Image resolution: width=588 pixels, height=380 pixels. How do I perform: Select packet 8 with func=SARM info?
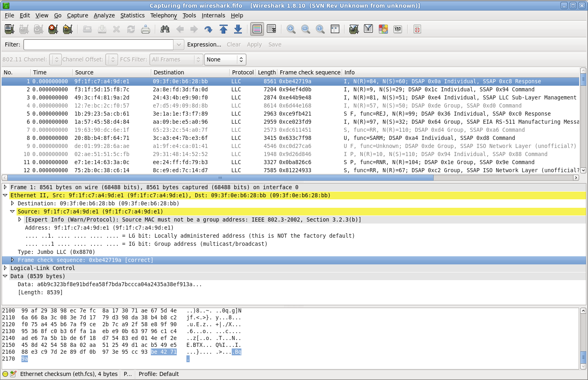(290, 138)
